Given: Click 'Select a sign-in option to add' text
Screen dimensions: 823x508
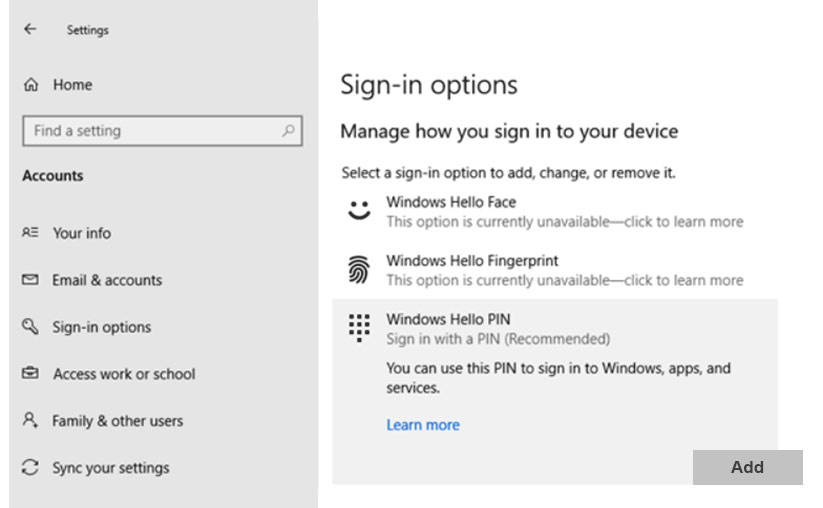Looking at the screenshot, I should (x=508, y=173).
